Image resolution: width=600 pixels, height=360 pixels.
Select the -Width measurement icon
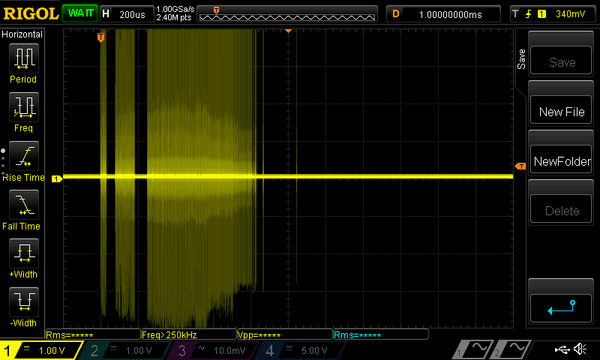point(24,301)
